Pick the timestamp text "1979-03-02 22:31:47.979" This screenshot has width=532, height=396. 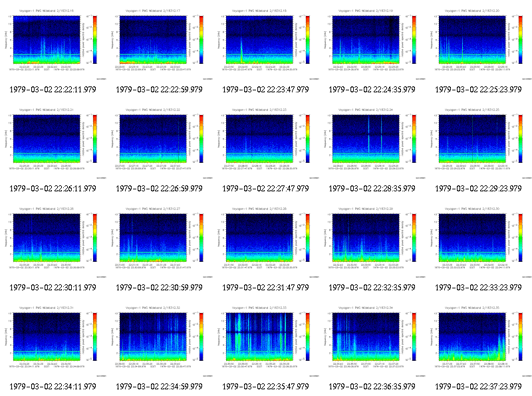click(265, 288)
